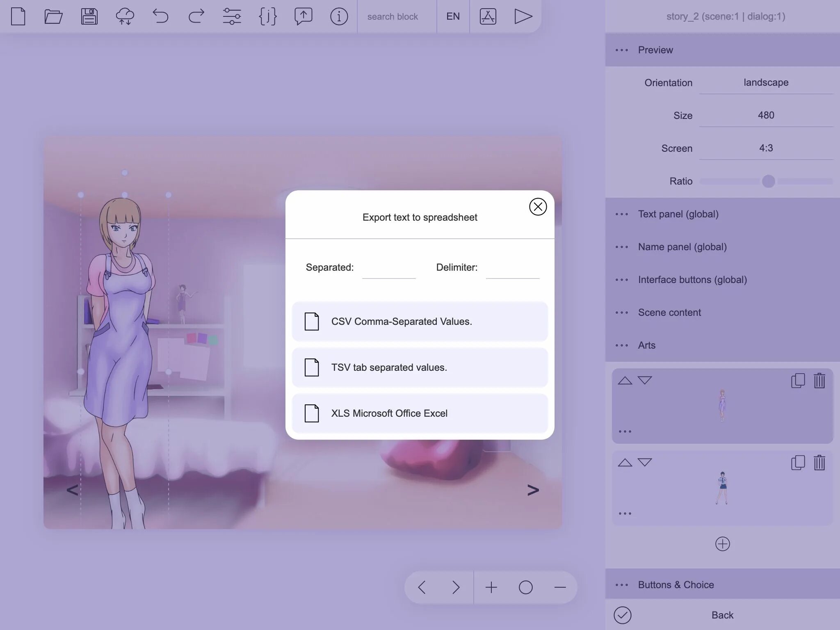Delete the second art with the trash icon

[x=819, y=463]
